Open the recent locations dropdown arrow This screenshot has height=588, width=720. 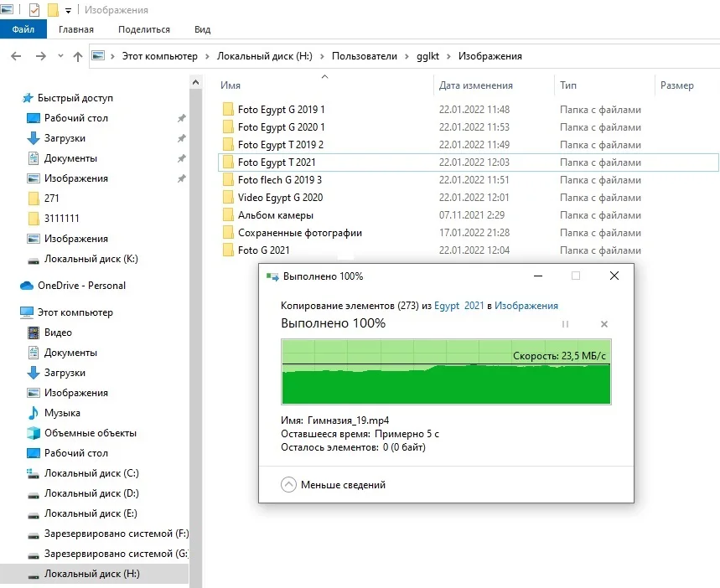coord(60,56)
